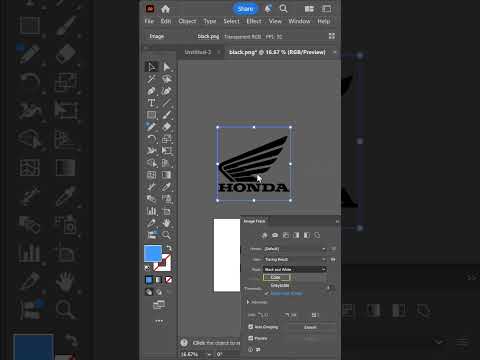
Task: Select the Gradient tool
Action: pos(167,175)
